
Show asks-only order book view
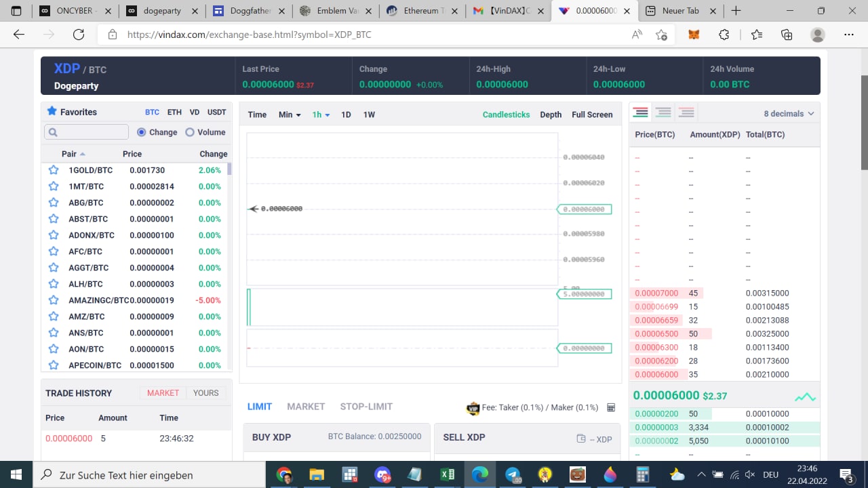[x=686, y=113]
